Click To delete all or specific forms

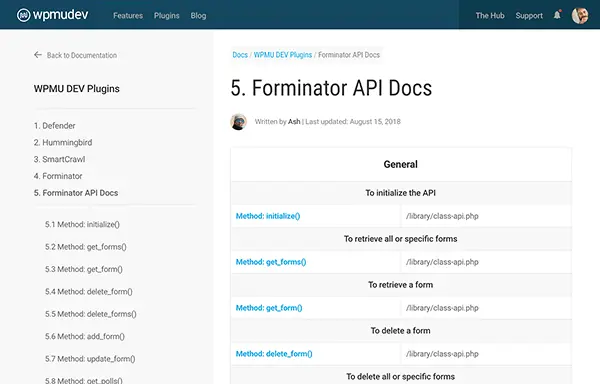[401, 376]
